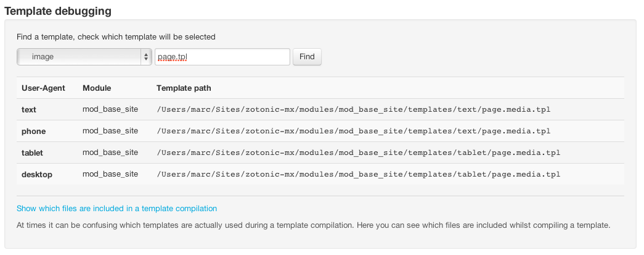Viewport: 644px width, 255px height.
Task: Click the template path for desktop row
Action: coord(359,174)
